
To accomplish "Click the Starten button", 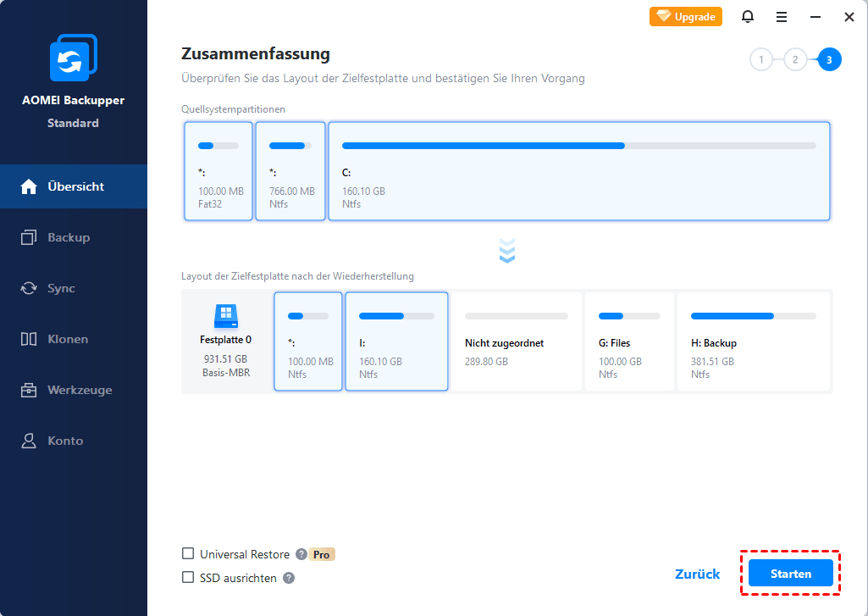I will pos(790,574).
